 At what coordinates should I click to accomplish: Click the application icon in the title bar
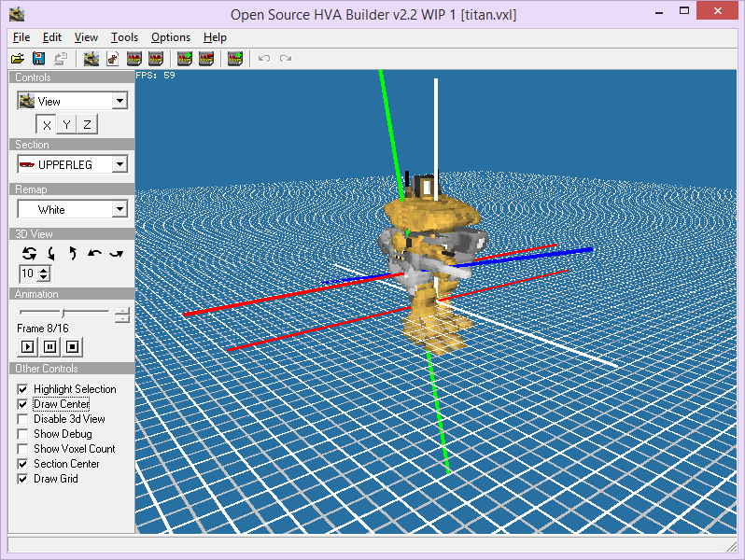point(17,14)
